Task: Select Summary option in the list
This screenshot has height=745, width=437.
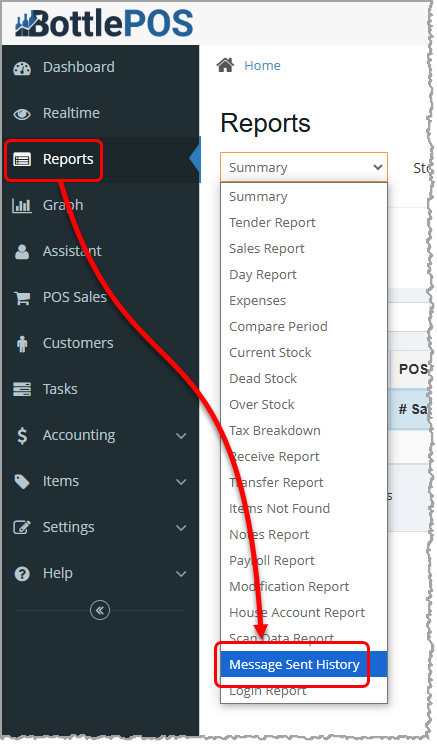Action: [304, 197]
